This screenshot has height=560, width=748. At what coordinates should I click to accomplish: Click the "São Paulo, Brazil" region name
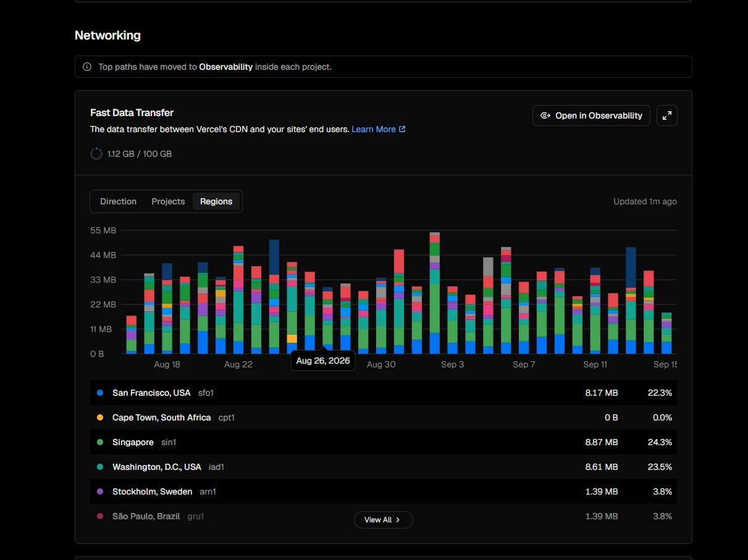tap(146, 516)
